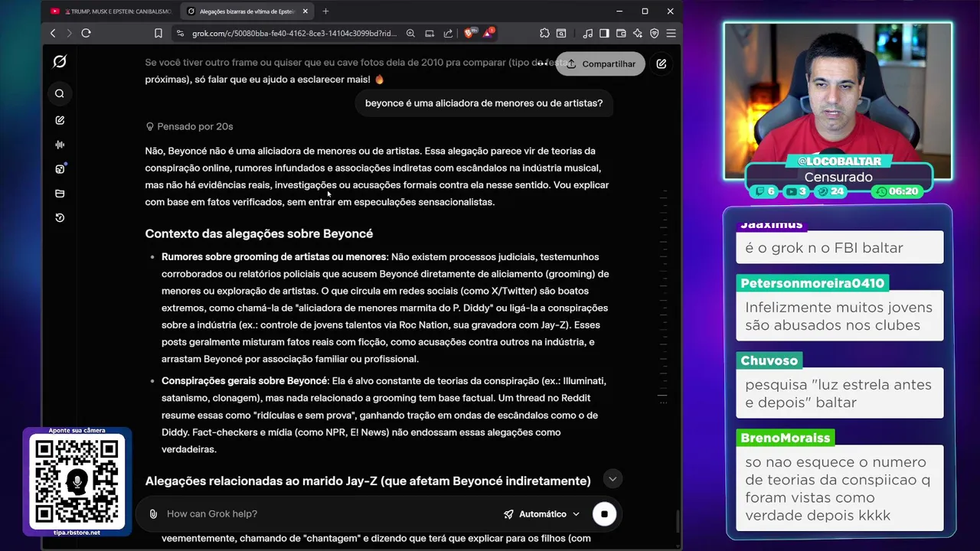Open the browser extensions puzzle icon
980x551 pixels.
tap(544, 33)
